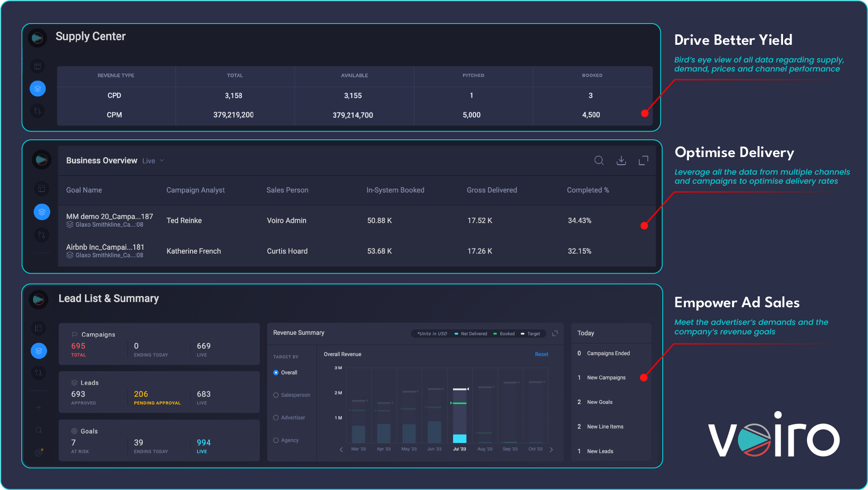Image resolution: width=868 pixels, height=490 pixels.
Task: Download the Business Overview report
Action: (621, 161)
